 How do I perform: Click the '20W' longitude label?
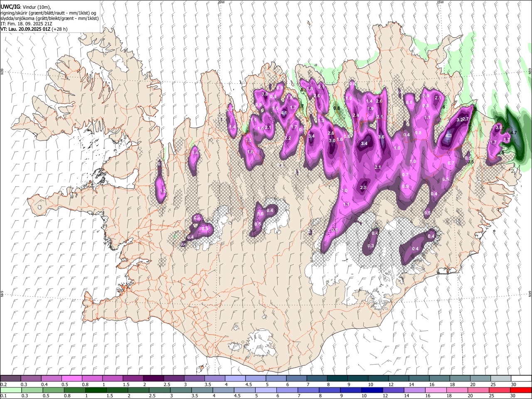[221, 2]
